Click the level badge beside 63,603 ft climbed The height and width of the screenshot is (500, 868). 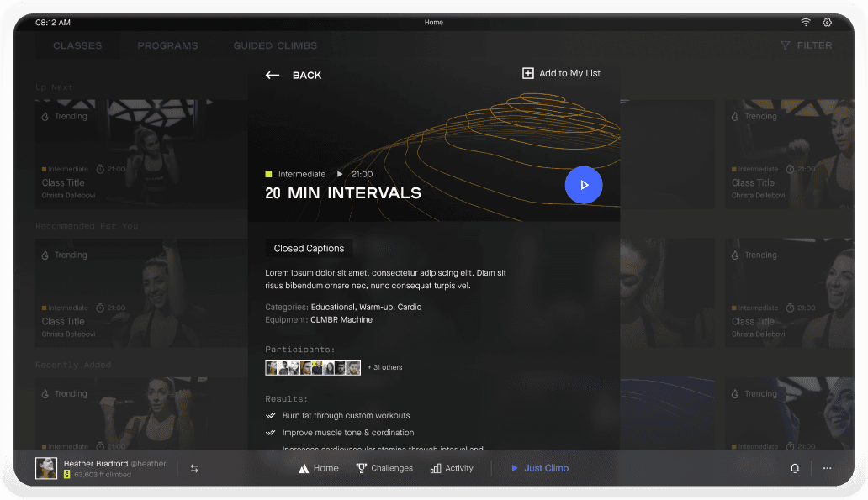pos(67,475)
